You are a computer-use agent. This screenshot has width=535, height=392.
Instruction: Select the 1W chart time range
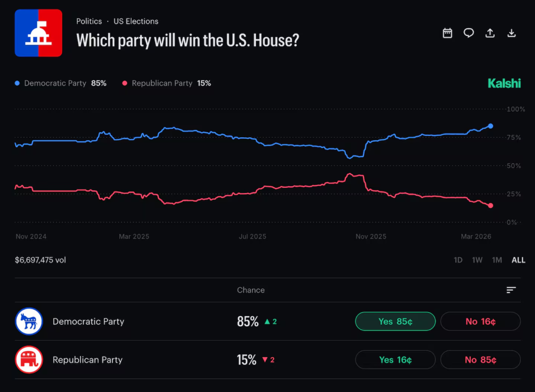tap(477, 260)
